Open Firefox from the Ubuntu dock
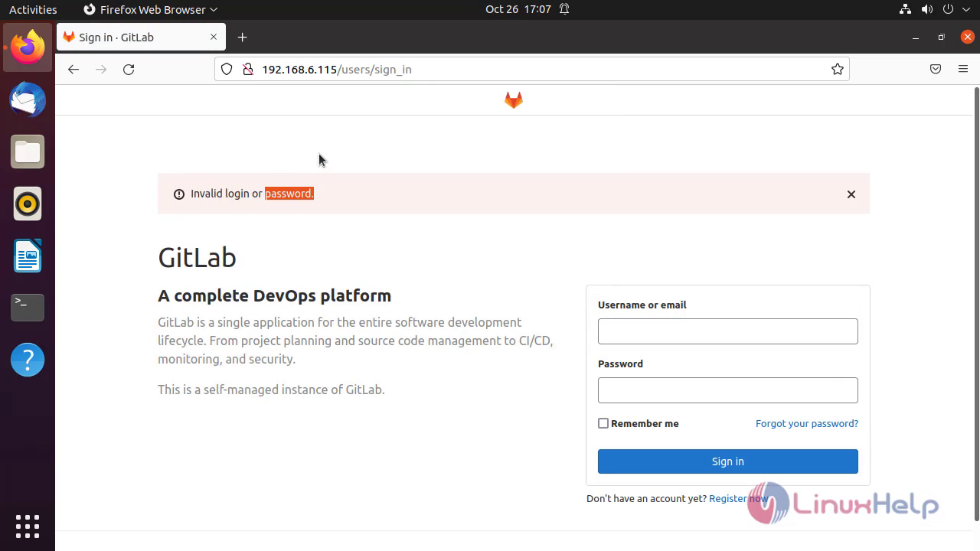 pos(28,47)
